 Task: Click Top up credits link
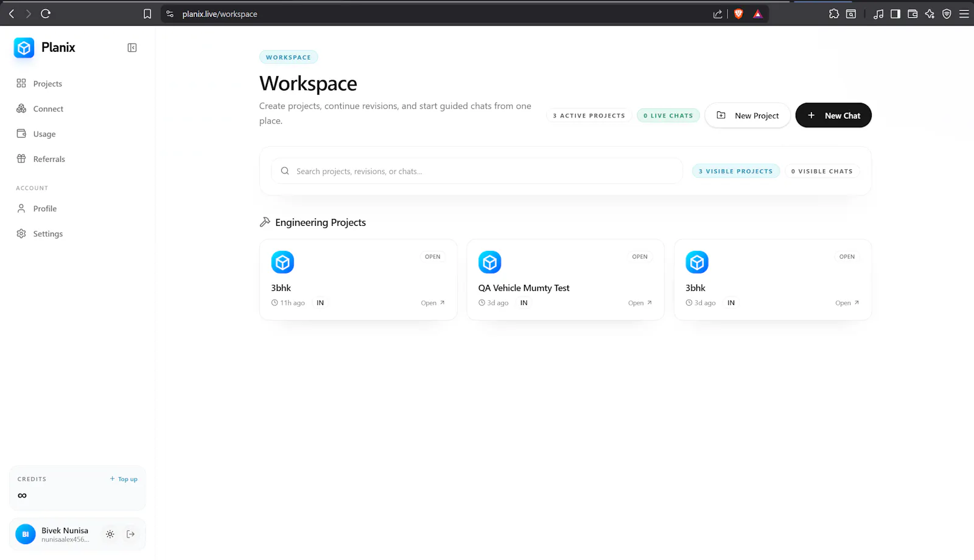pyautogui.click(x=124, y=479)
